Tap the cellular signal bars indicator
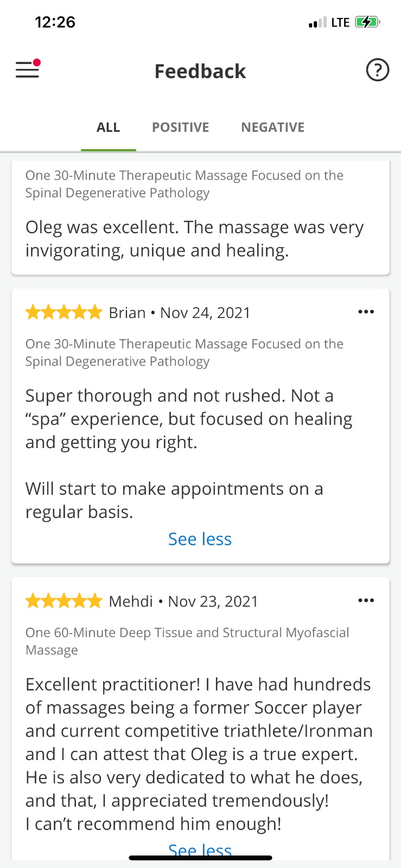Image resolution: width=401 pixels, height=868 pixels. (x=317, y=23)
